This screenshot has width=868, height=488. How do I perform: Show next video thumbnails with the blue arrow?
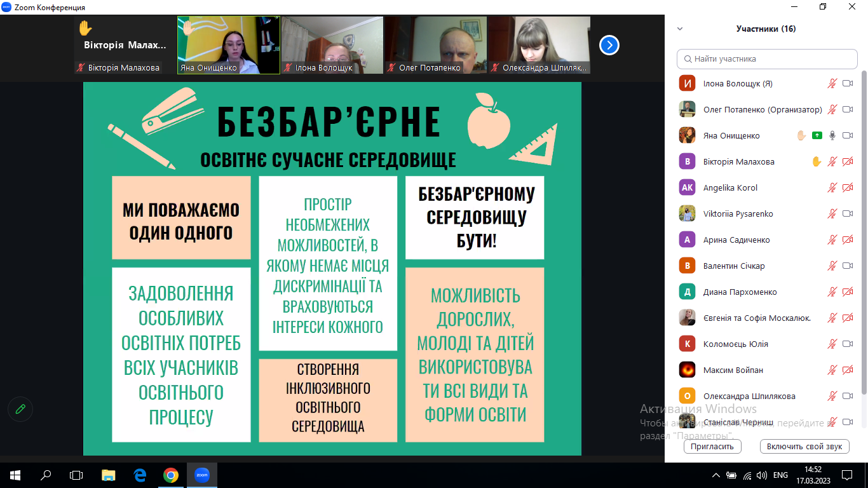point(609,45)
